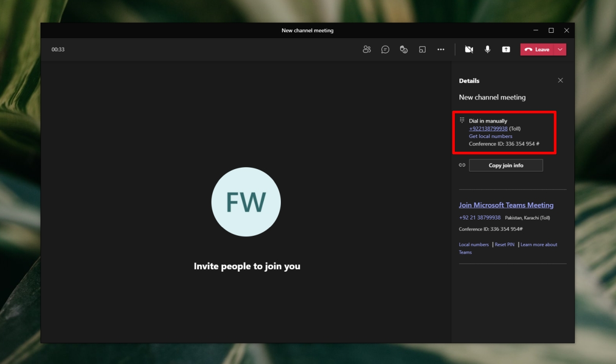Click the Reset PIN link

click(x=505, y=245)
